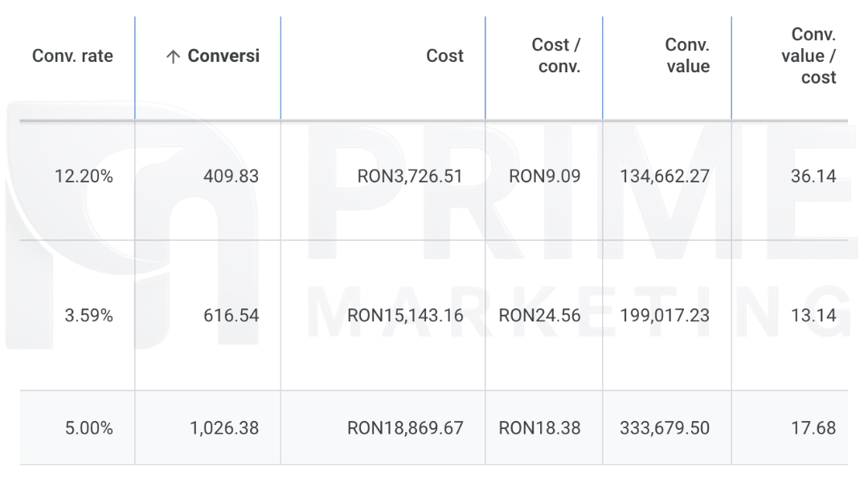Click the Conv. value column header

pos(687,56)
